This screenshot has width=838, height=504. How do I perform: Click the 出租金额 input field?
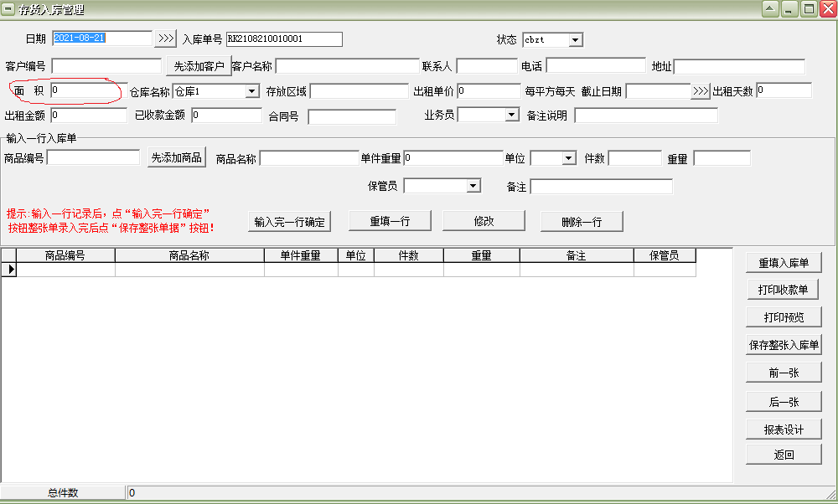(89, 116)
